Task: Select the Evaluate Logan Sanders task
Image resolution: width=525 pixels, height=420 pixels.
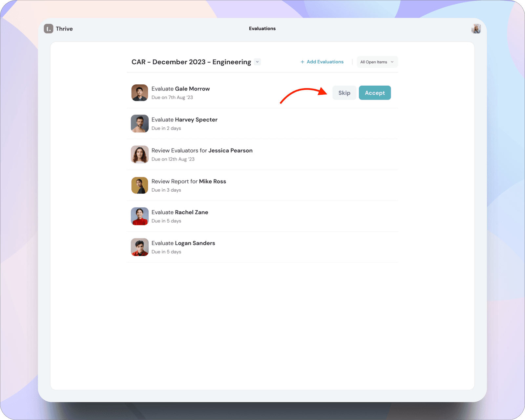Action: tap(183, 243)
